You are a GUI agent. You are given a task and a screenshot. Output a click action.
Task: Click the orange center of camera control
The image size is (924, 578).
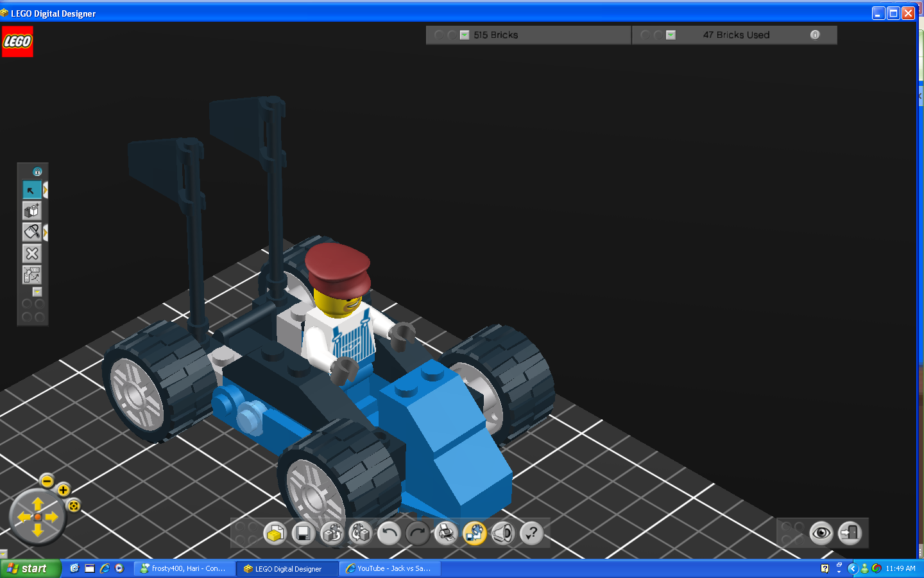(x=38, y=517)
